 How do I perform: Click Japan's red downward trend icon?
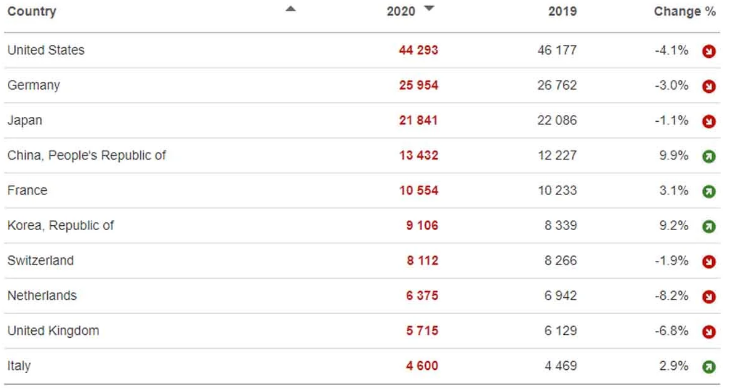click(x=709, y=121)
